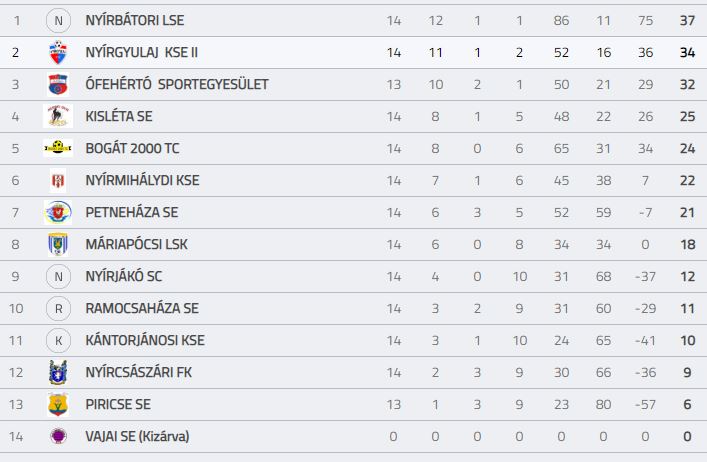Click the PETNEHÁZA SE team name

pos(132,212)
